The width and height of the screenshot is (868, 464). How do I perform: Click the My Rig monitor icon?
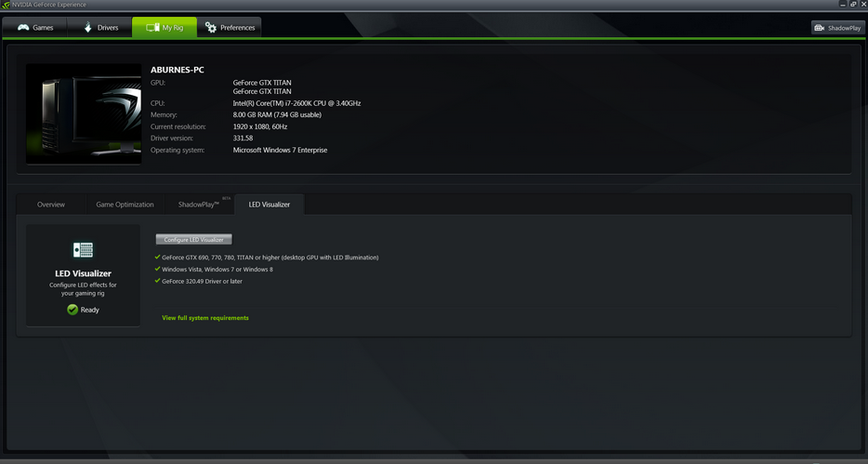pos(152,27)
